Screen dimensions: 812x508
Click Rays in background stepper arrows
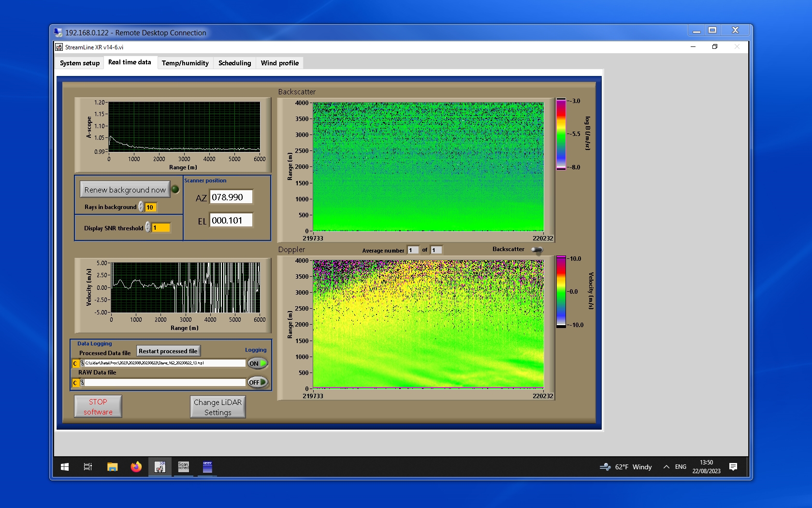[141, 207]
